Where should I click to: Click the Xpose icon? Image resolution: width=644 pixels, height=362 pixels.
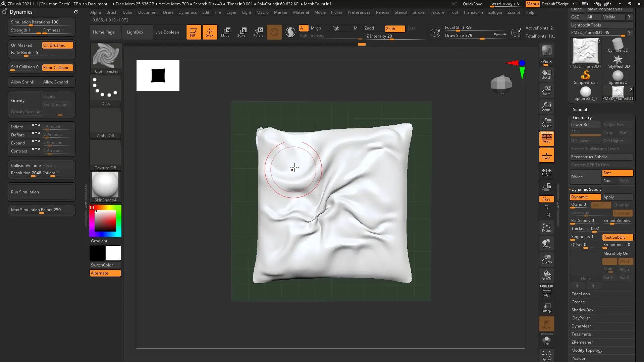546,355
